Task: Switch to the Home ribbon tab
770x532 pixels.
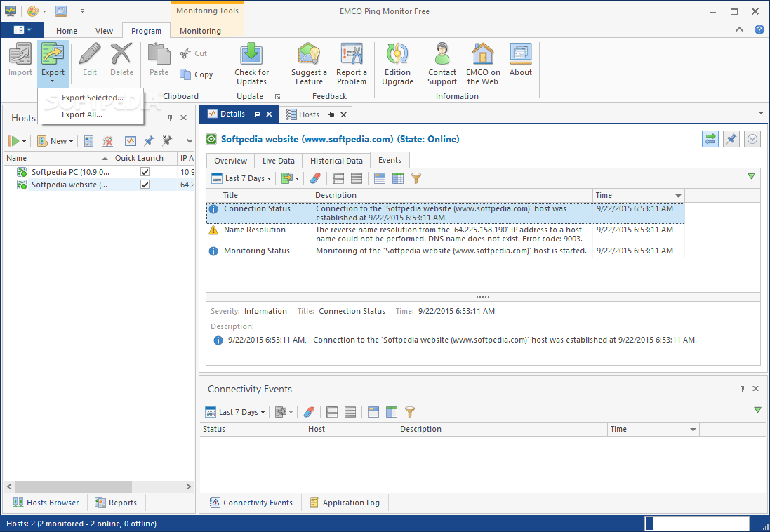Action: coord(66,30)
